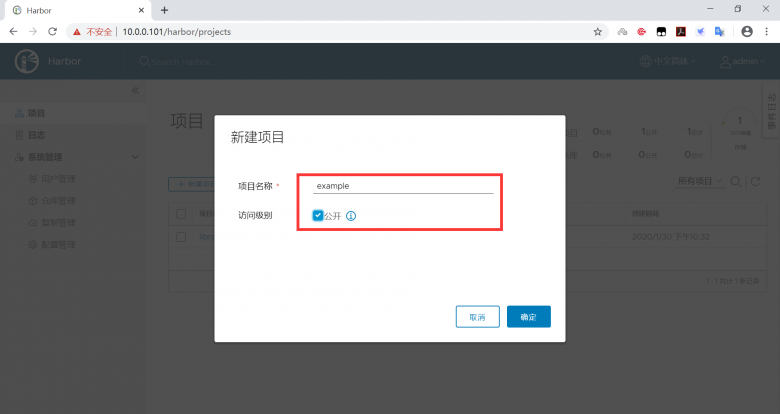Bookmark the page with the star icon
Viewport: 780px width, 414px height.
pyautogui.click(x=597, y=32)
